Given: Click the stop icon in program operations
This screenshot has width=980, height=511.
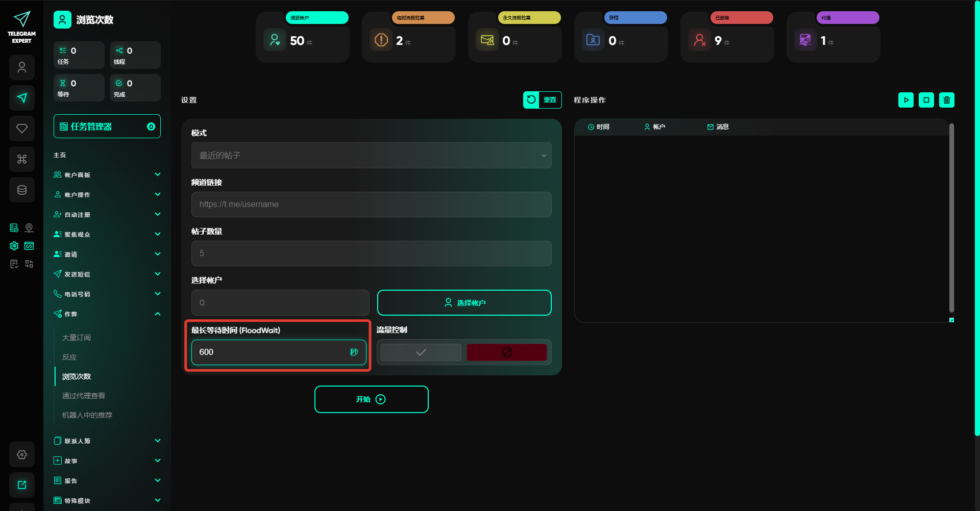Looking at the screenshot, I should coord(926,100).
